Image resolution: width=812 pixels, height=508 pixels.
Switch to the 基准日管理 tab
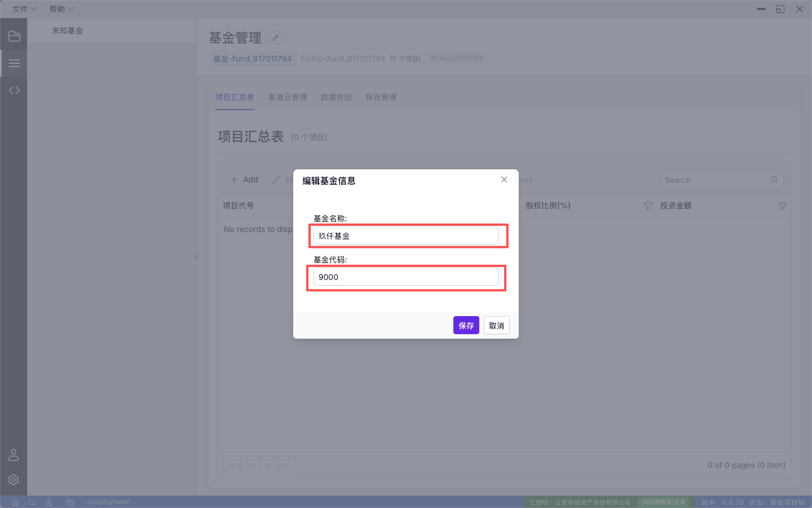[x=288, y=97]
